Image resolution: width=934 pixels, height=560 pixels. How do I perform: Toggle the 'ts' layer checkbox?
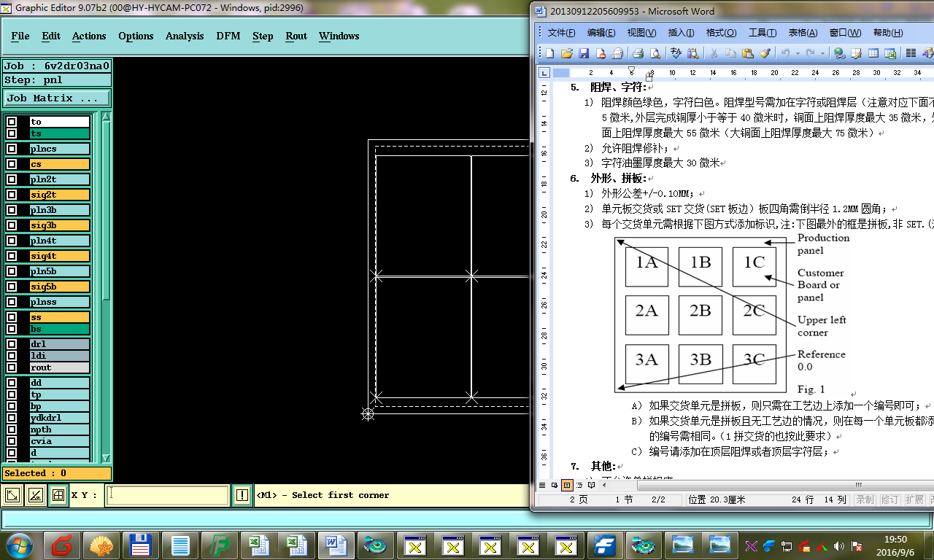(12, 133)
